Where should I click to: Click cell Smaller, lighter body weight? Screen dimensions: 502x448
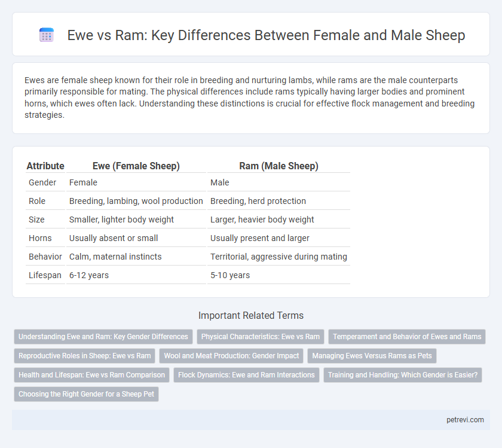[136, 220]
